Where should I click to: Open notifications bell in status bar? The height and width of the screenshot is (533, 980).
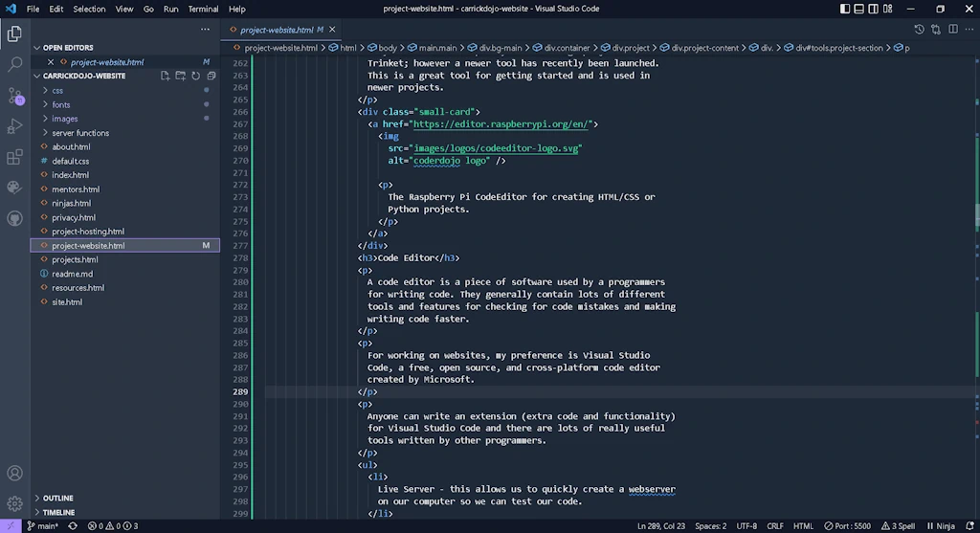[969, 526]
